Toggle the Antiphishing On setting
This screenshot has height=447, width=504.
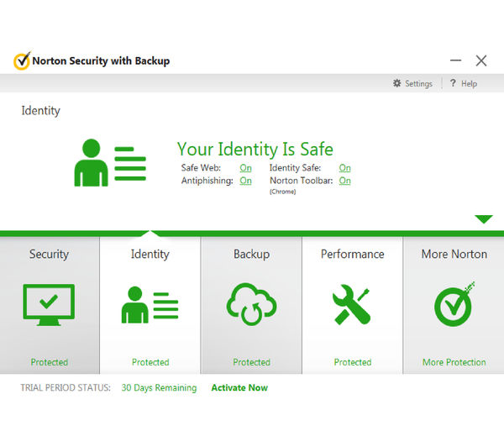(245, 181)
